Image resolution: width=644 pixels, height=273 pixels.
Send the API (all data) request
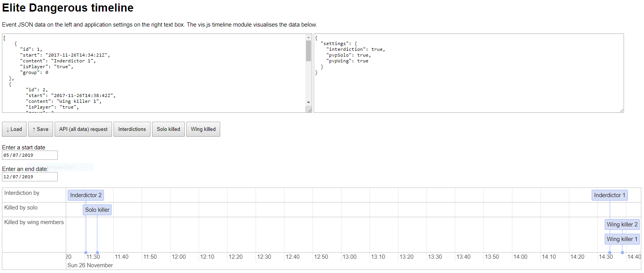tap(83, 129)
